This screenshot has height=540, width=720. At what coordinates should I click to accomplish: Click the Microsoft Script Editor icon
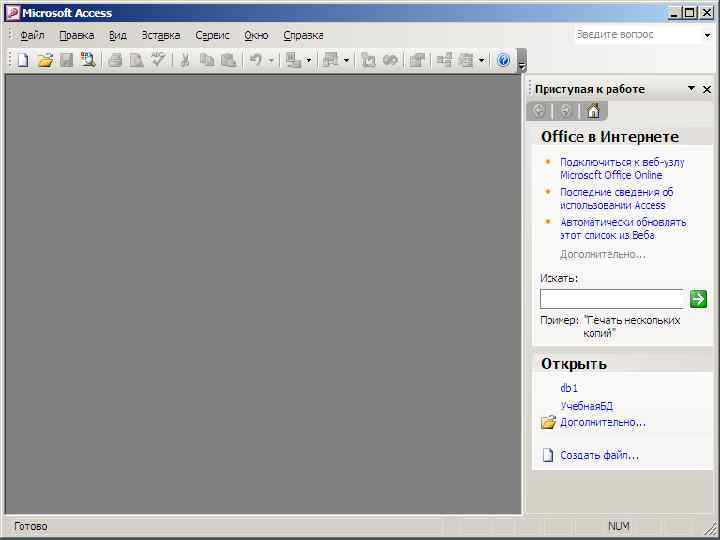(390, 60)
